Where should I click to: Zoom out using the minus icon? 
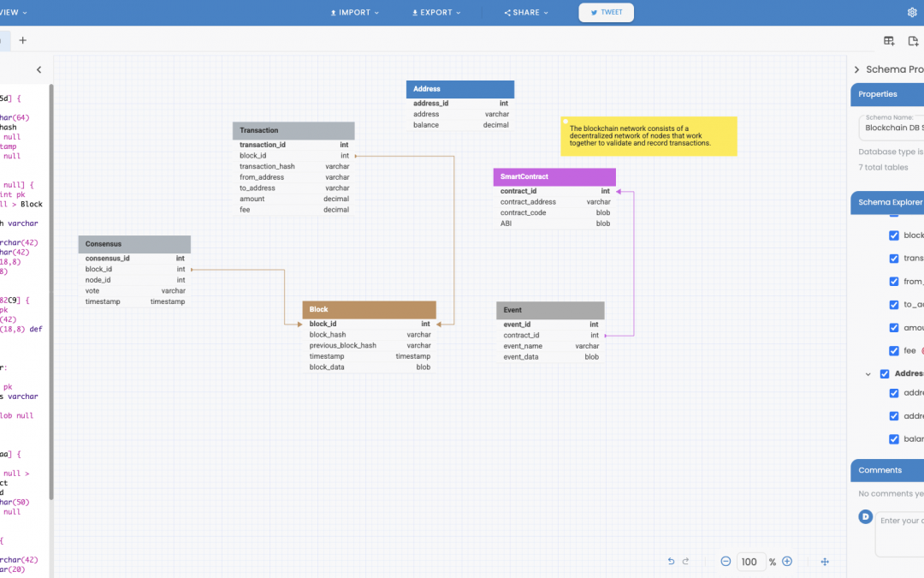point(726,562)
